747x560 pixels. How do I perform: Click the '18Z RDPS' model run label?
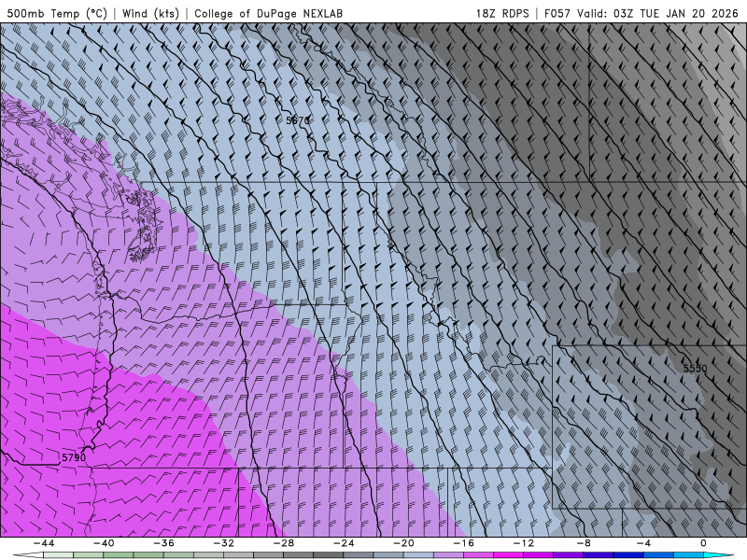[x=502, y=13]
